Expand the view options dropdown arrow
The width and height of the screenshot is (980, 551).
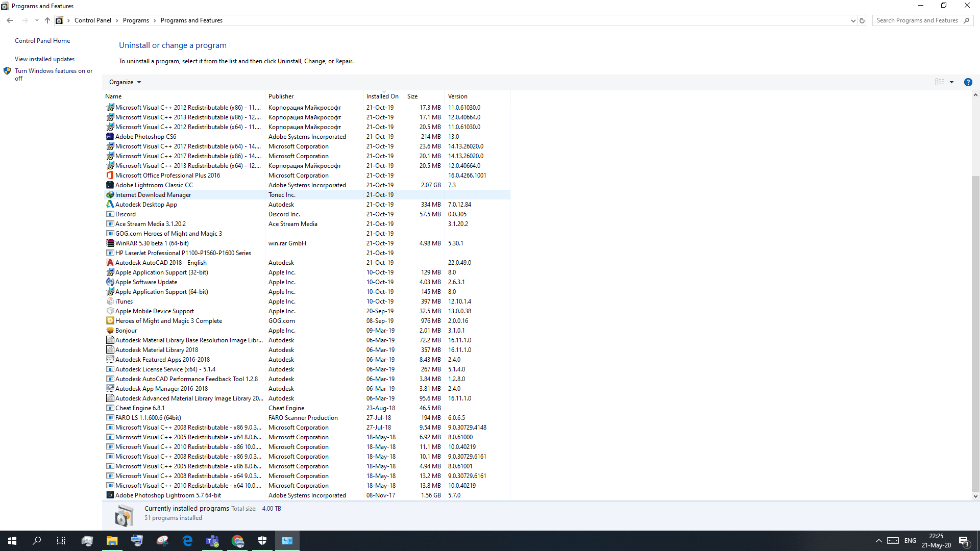pyautogui.click(x=951, y=82)
